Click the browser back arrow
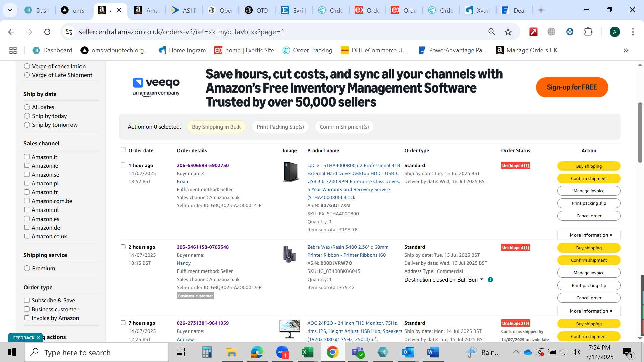This screenshot has height=362, width=644. point(11,32)
